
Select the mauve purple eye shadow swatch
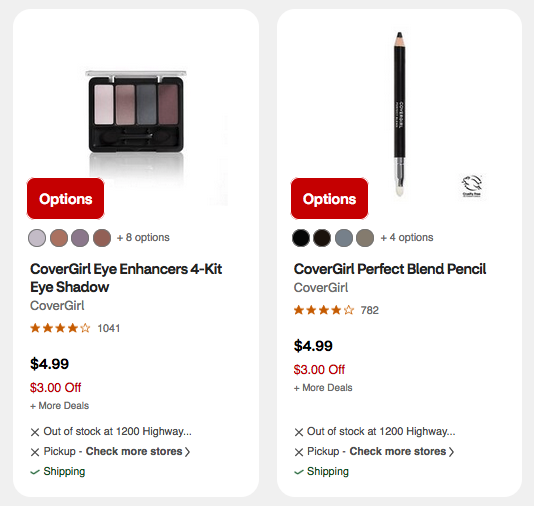[x=80, y=237]
